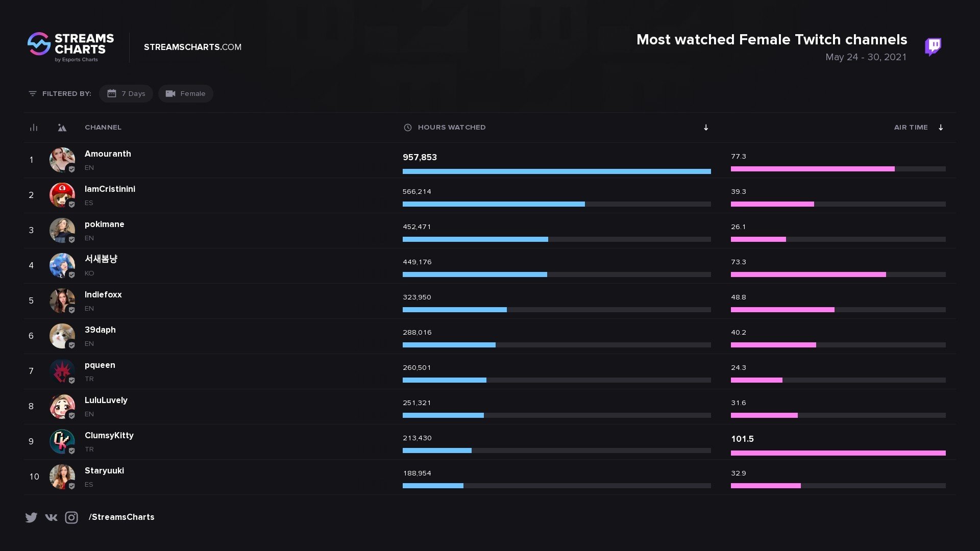Viewport: 980px width, 551px height.
Task: Click the VK social icon
Action: (x=51, y=517)
